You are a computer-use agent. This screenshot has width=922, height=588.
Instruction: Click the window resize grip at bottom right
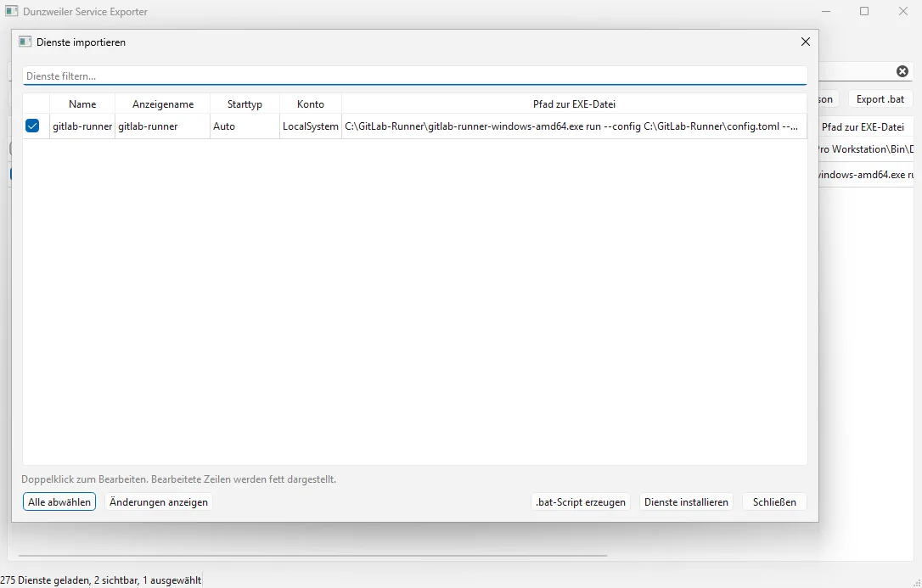point(915,581)
